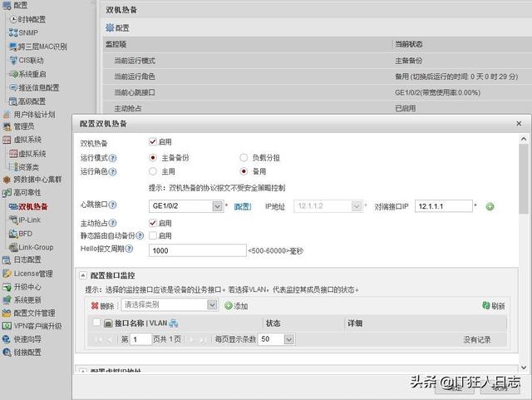Click the 配置 link next to heartbeat interface

tap(243, 206)
